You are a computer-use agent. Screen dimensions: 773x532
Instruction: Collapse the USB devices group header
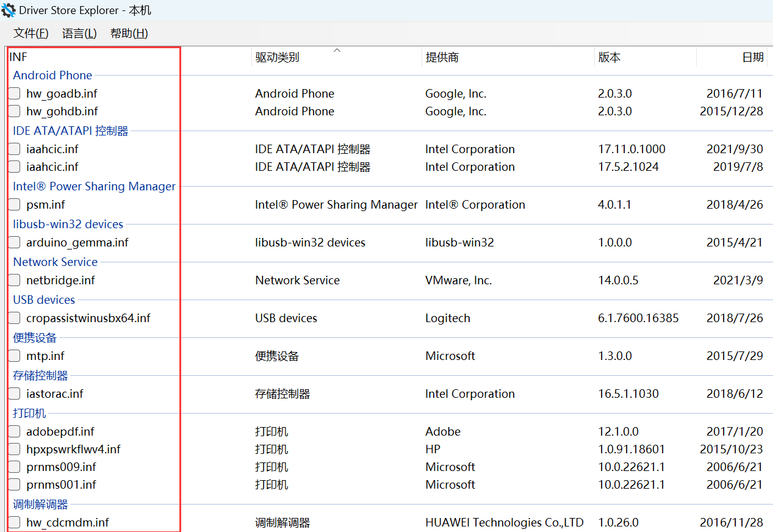[44, 300]
